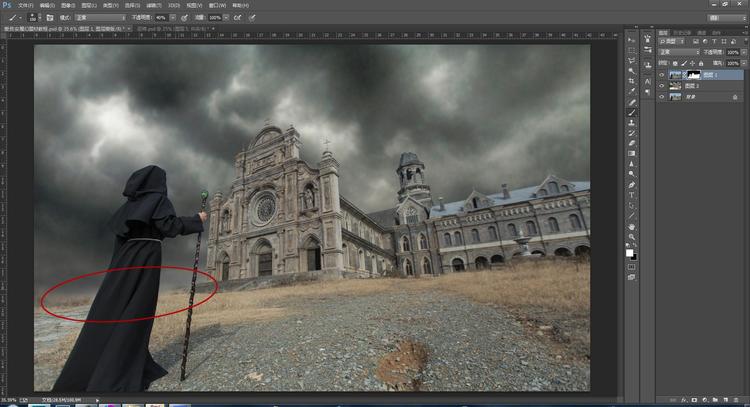Screen dimensions: 750x407
Task: Click the black background color swatch
Action: tap(634, 257)
